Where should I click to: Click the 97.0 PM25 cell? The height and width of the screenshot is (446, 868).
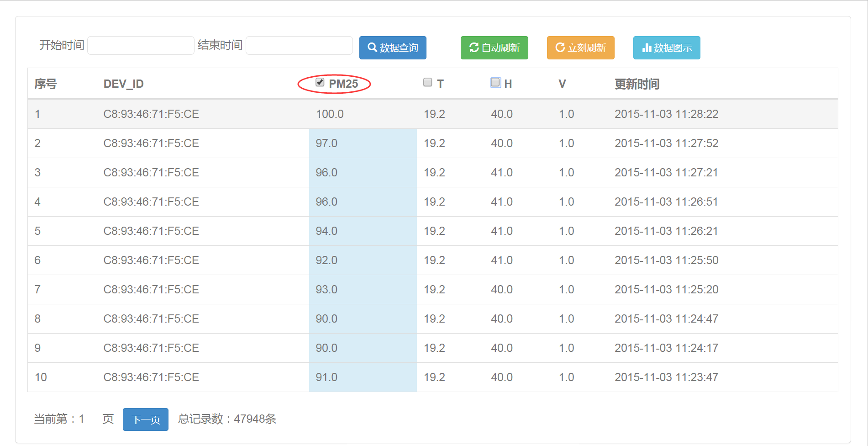pos(326,143)
